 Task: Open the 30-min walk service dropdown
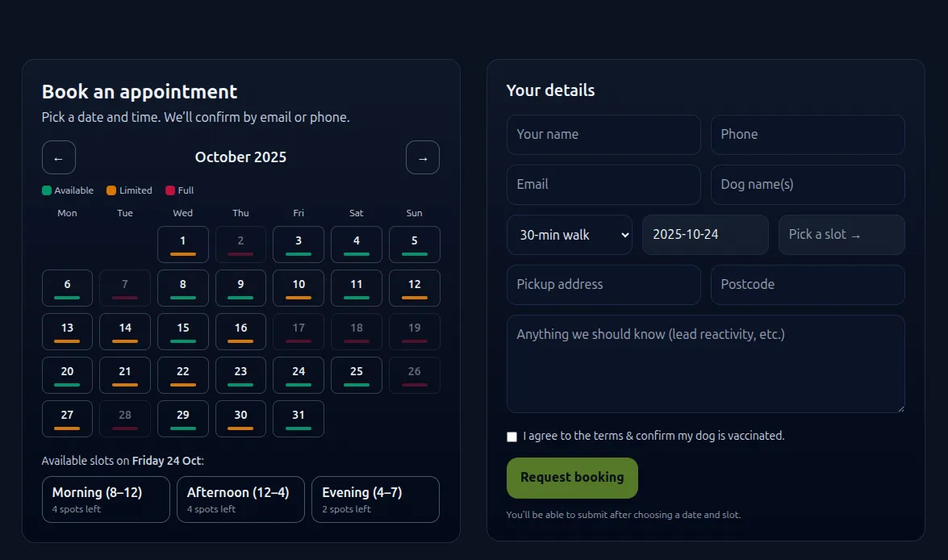570,235
